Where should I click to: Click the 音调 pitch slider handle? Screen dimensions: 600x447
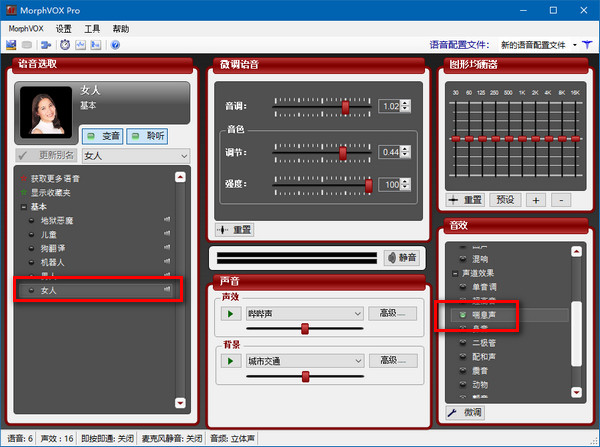tap(346, 107)
